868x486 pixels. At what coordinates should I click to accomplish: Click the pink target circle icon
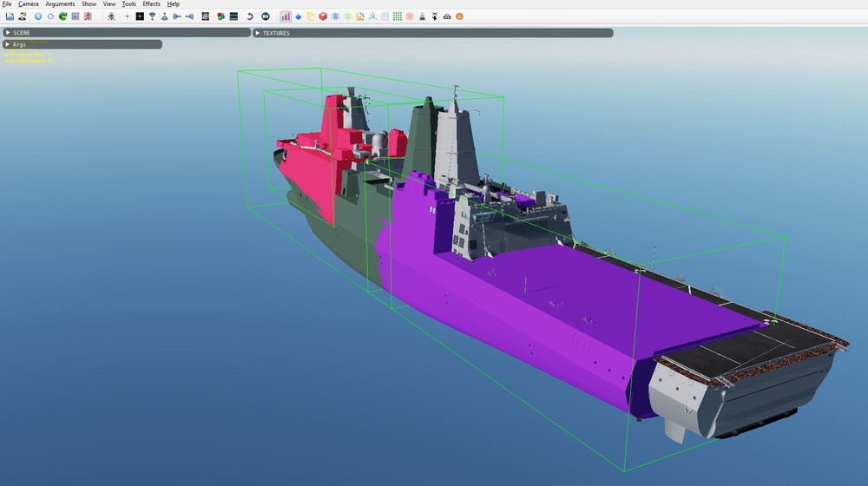410,16
